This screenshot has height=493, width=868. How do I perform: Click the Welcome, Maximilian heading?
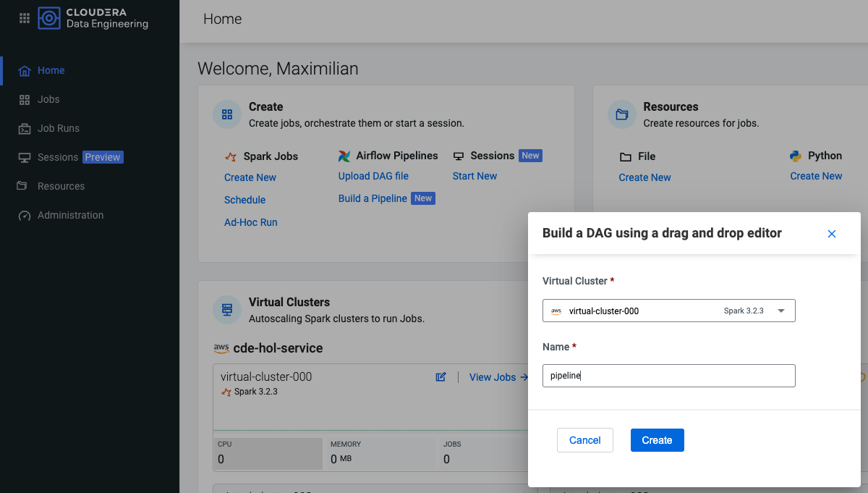[x=278, y=69]
